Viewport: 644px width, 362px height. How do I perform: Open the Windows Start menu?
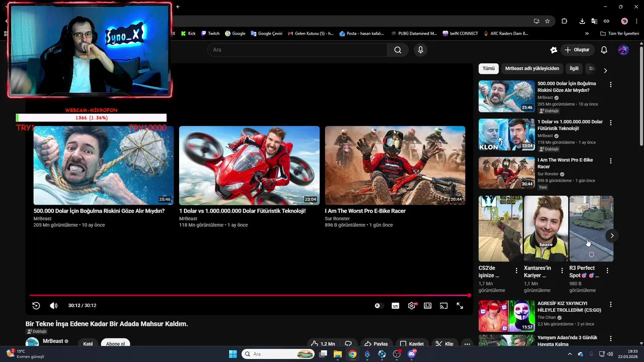point(233,354)
